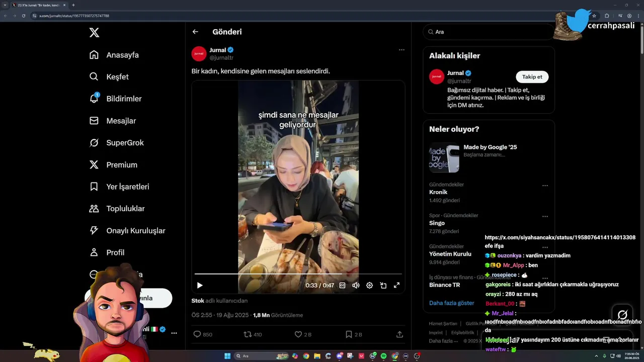
Task: Bookmark the post (2 B bookmarks)
Action: [353, 334]
